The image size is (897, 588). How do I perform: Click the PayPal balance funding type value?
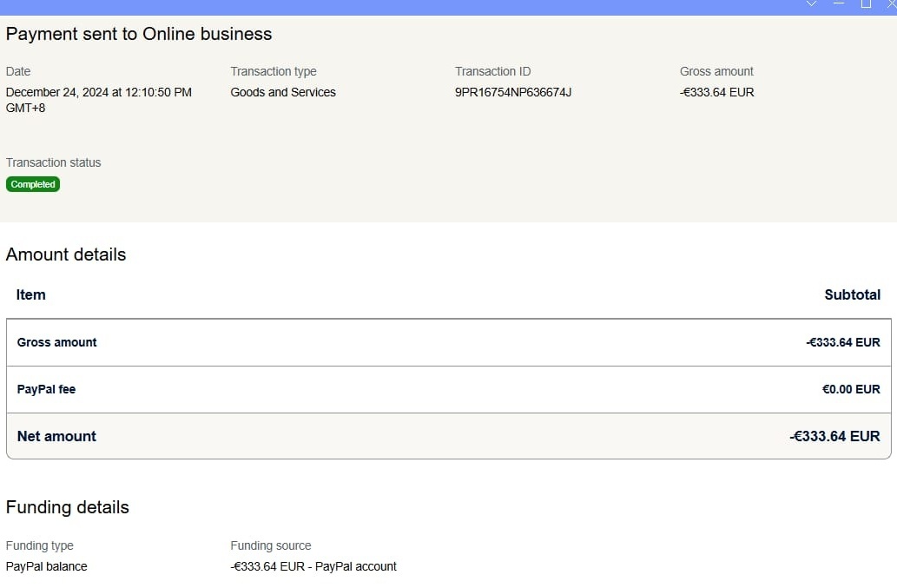(46, 566)
